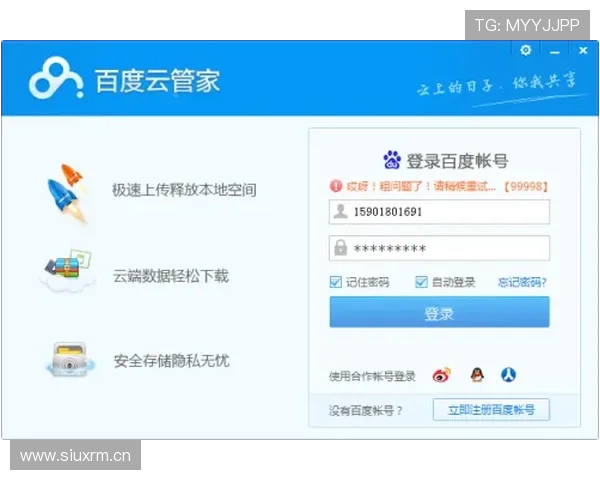Click the Baidu paw icon
Screen dimensions: 600x480
[x=392, y=160]
